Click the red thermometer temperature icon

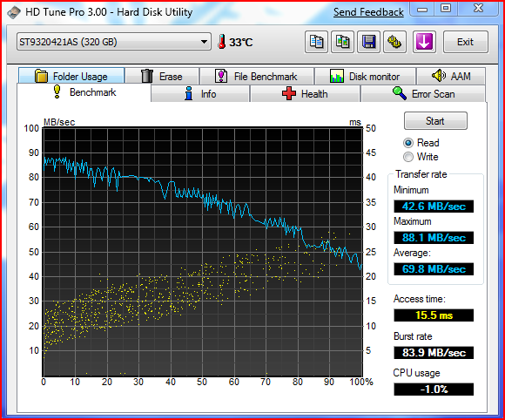pyautogui.click(x=221, y=42)
